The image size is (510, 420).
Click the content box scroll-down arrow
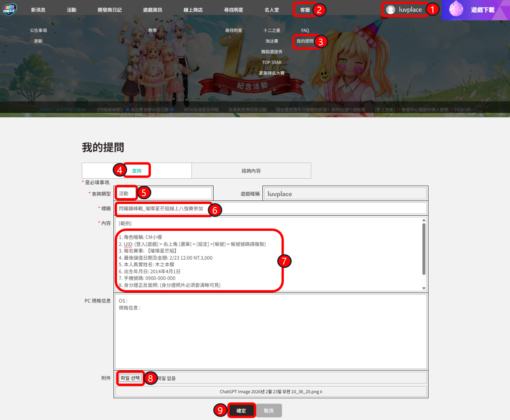[x=424, y=288]
